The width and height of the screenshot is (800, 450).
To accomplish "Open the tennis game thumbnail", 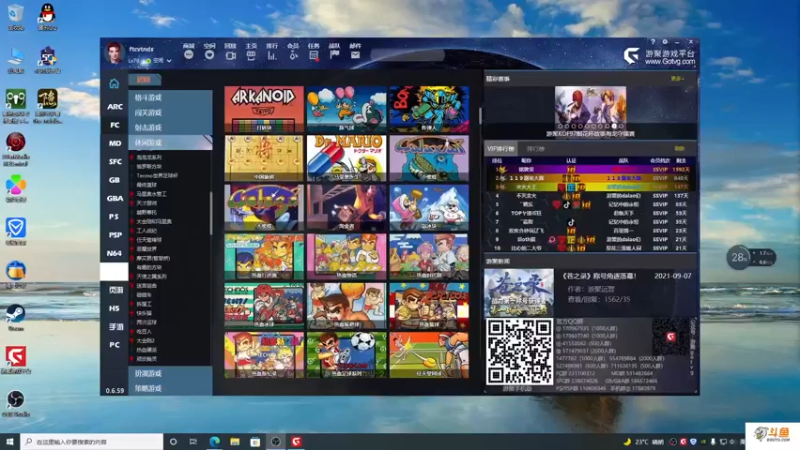I will point(429,355).
